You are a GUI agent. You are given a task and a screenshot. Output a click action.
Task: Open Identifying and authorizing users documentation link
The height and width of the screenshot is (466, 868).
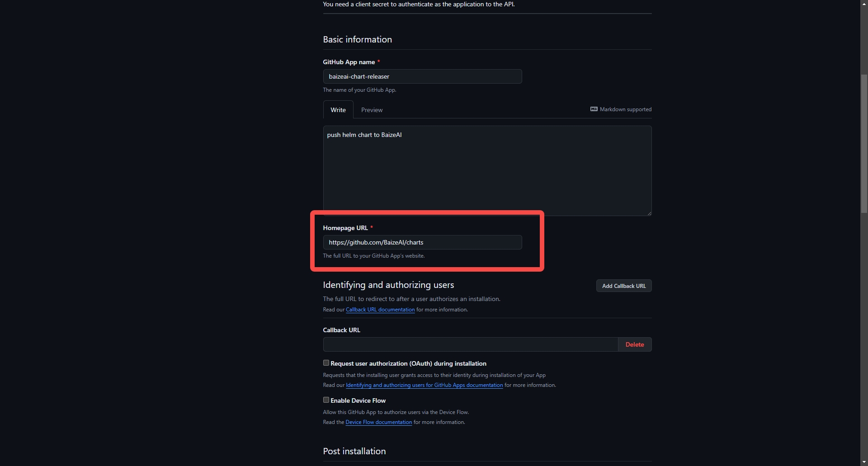click(x=424, y=385)
